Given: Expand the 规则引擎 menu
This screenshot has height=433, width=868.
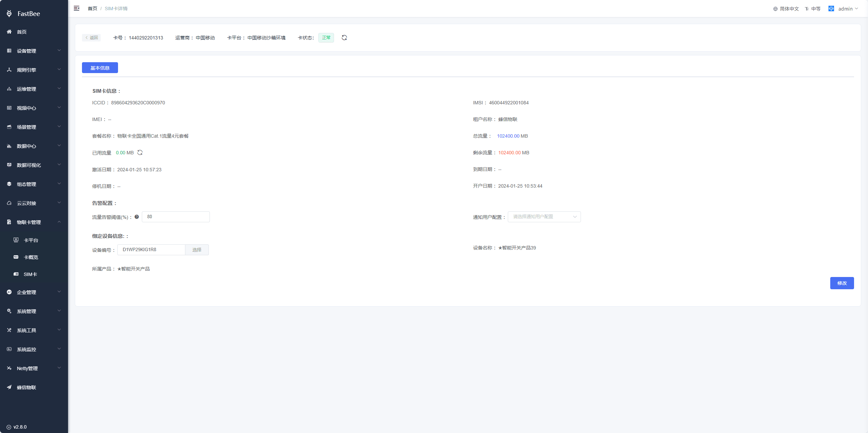Looking at the screenshot, I should 34,70.
